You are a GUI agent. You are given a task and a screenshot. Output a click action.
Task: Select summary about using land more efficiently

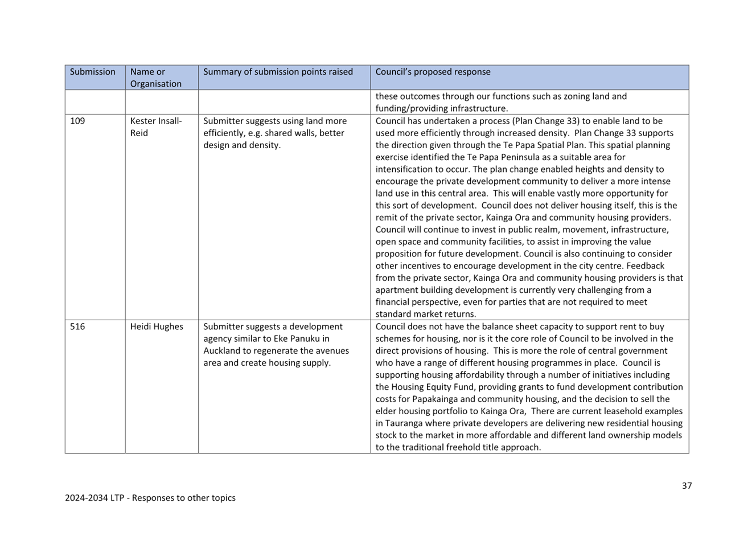275,133
